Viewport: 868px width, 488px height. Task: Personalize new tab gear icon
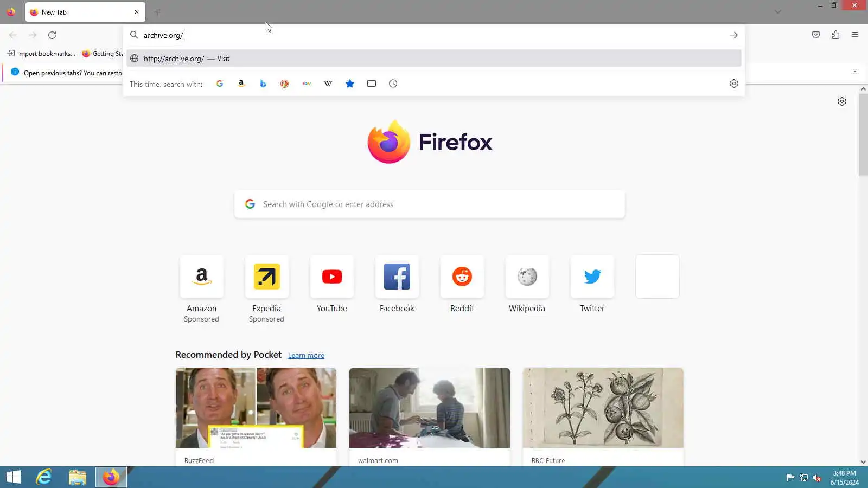pos(842,101)
